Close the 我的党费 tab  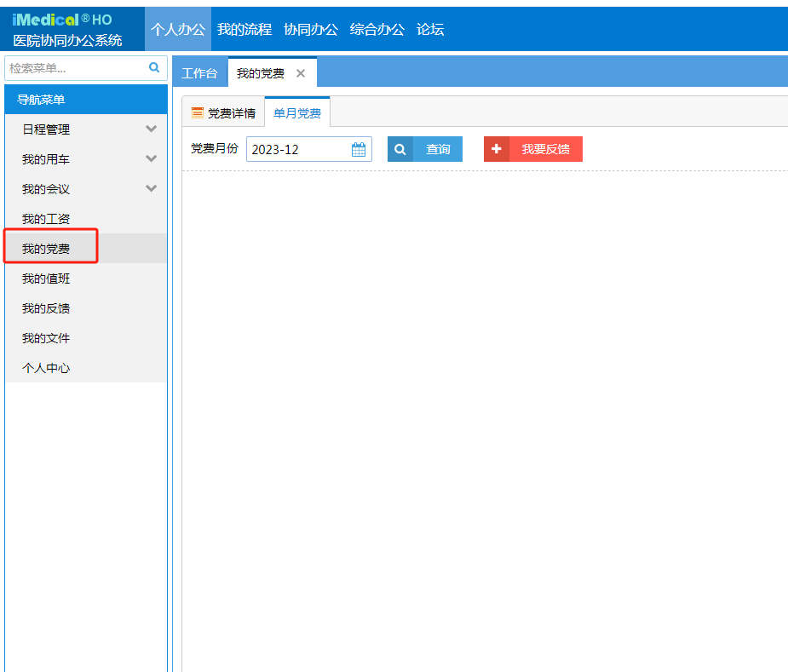pos(300,74)
